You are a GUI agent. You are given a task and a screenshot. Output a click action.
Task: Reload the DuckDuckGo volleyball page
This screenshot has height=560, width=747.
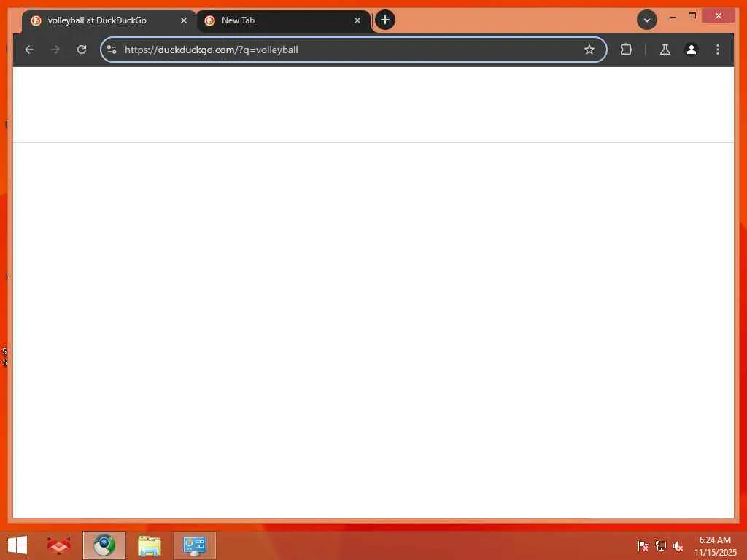pyautogui.click(x=82, y=50)
